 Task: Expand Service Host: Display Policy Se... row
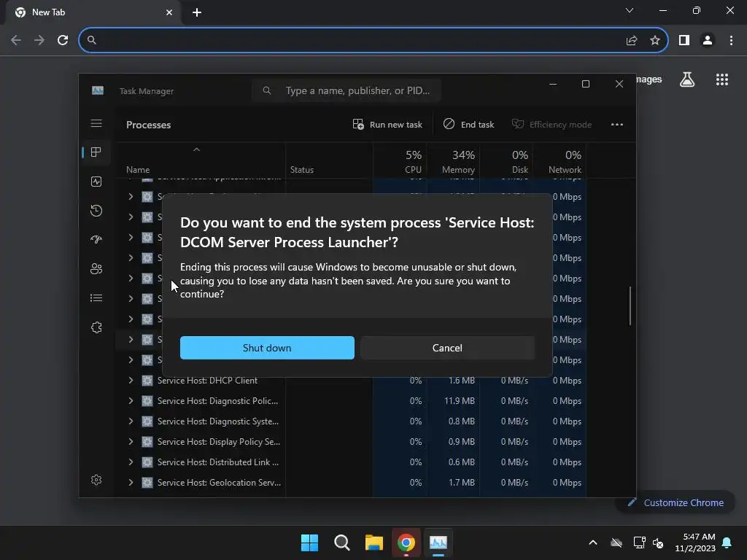(x=131, y=441)
